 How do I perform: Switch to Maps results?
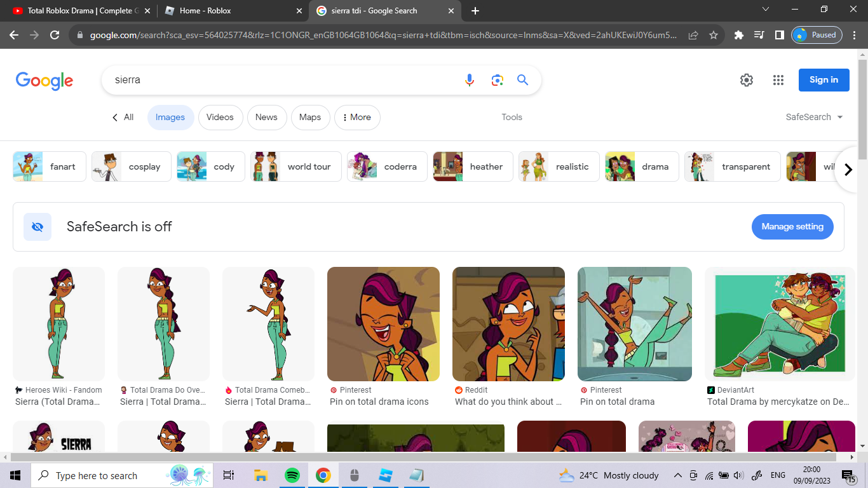point(310,117)
